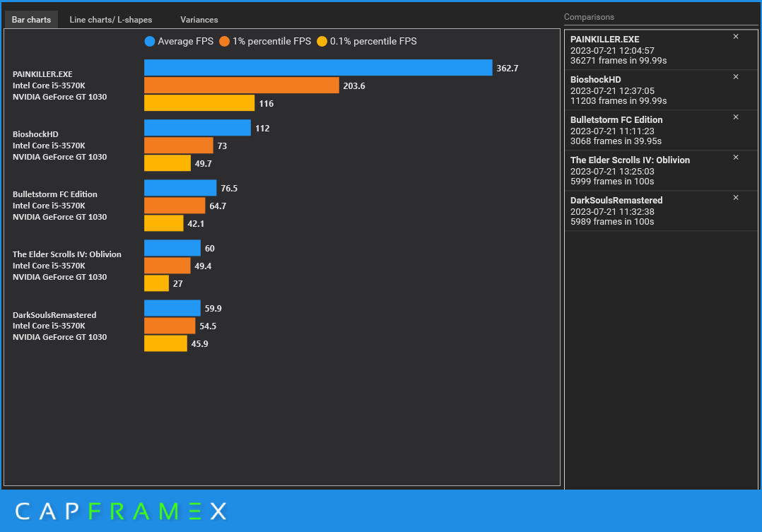Click BioshockHD 1% percentile bar 73

point(179,146)
